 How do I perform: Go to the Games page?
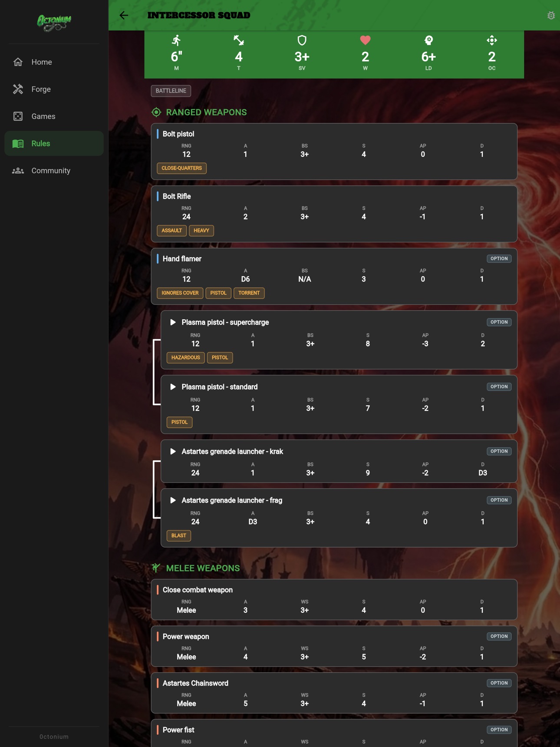click(x=54, y=116)
